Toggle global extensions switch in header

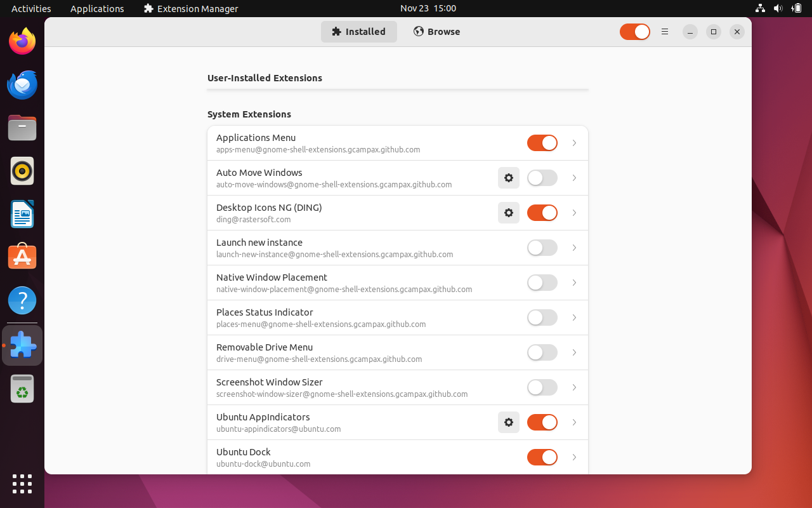pos(635,32)
